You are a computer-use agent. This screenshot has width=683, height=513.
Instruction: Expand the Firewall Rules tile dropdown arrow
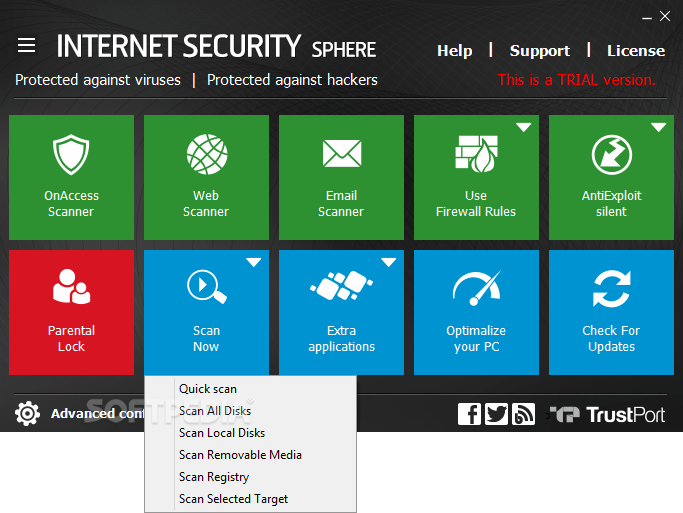[x=524, y=127]
